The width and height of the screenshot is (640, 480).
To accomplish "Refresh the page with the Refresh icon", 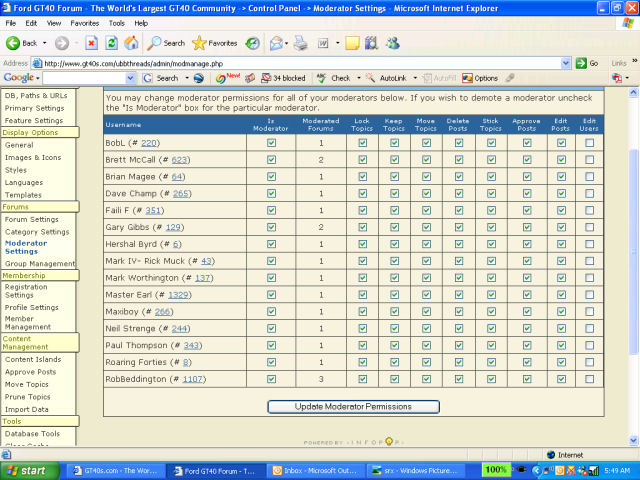I will [x=111, y=43].
